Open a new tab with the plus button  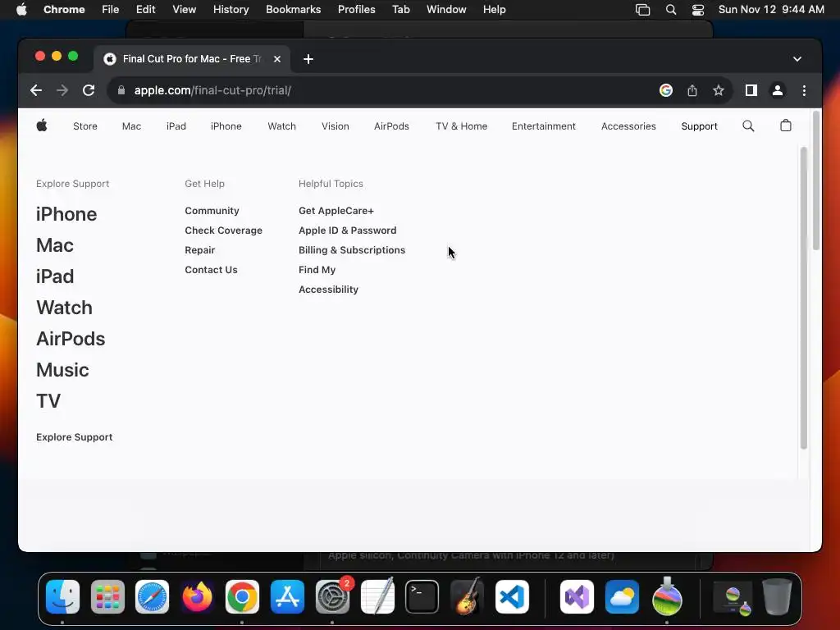[308, 59]
